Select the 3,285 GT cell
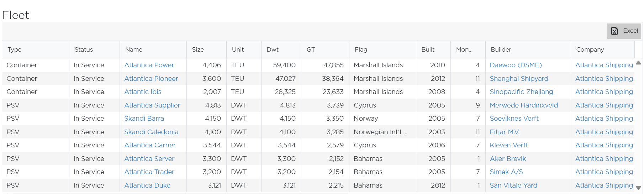This screenshot has height=194, width=644. pos(325,132)
